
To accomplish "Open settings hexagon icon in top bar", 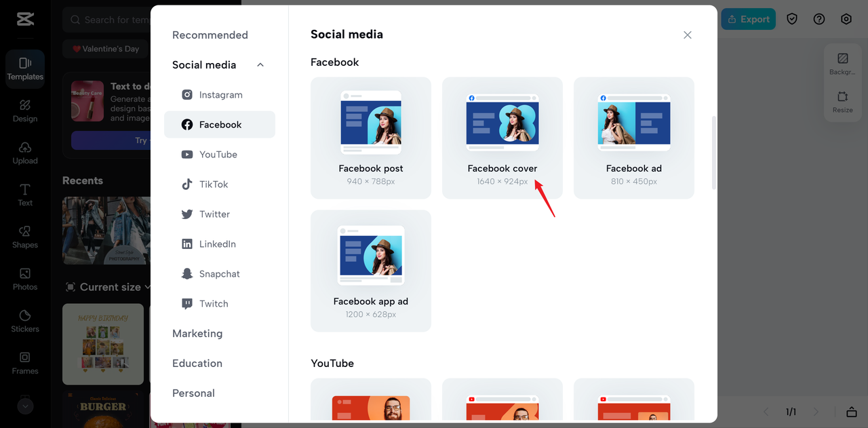I will pos(846,19).
